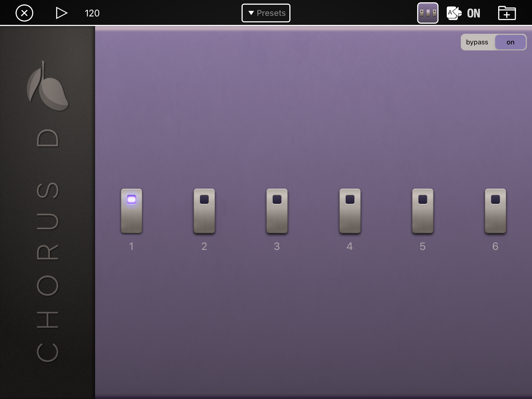This screenshot has width=532, height=399.
Task: Click the A shapes icon beside ON
Action: tap(454, 13)
